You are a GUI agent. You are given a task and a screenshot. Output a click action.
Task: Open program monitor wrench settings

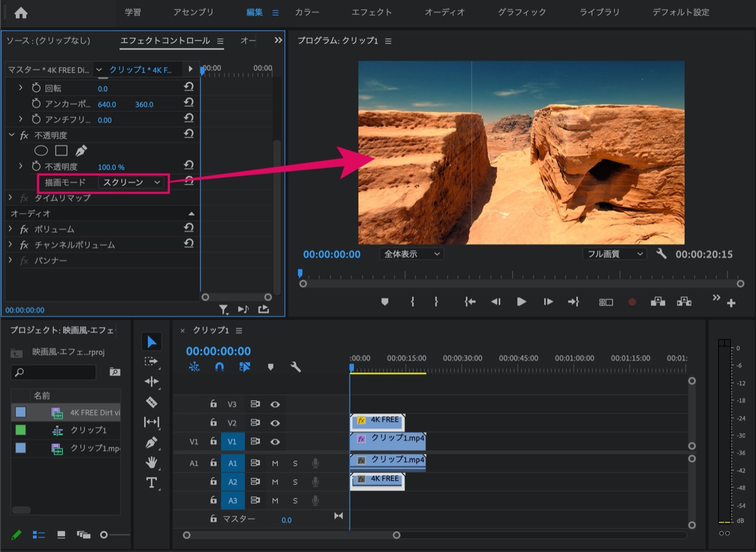click(661, 254)
